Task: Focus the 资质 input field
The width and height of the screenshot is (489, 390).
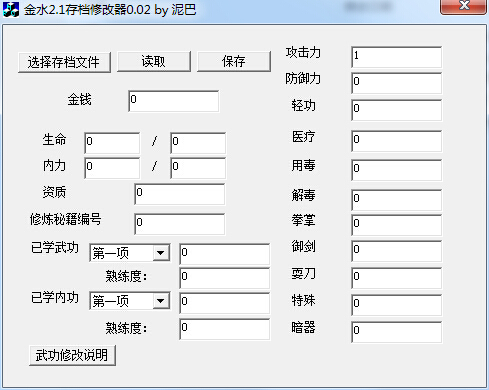Action: click(180, 194)
